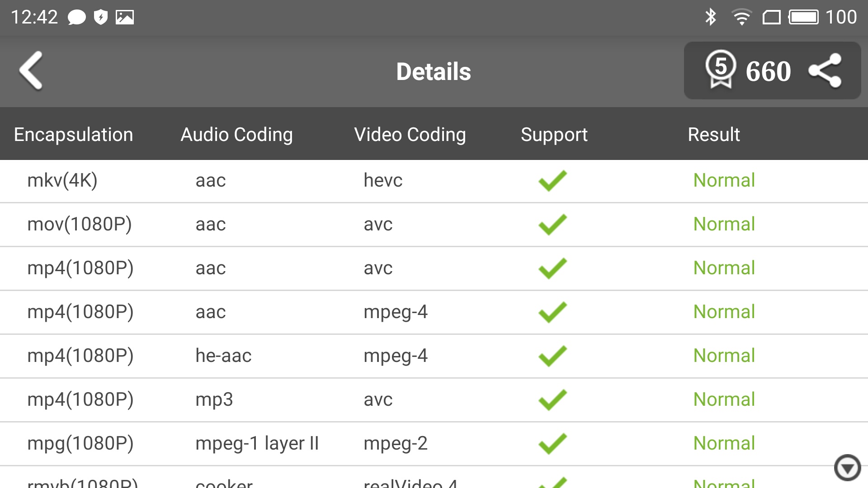Select the mp3 avc mp4 row
Image resolution: width=868 pixels, height=488 pixels.
point(434,400)
